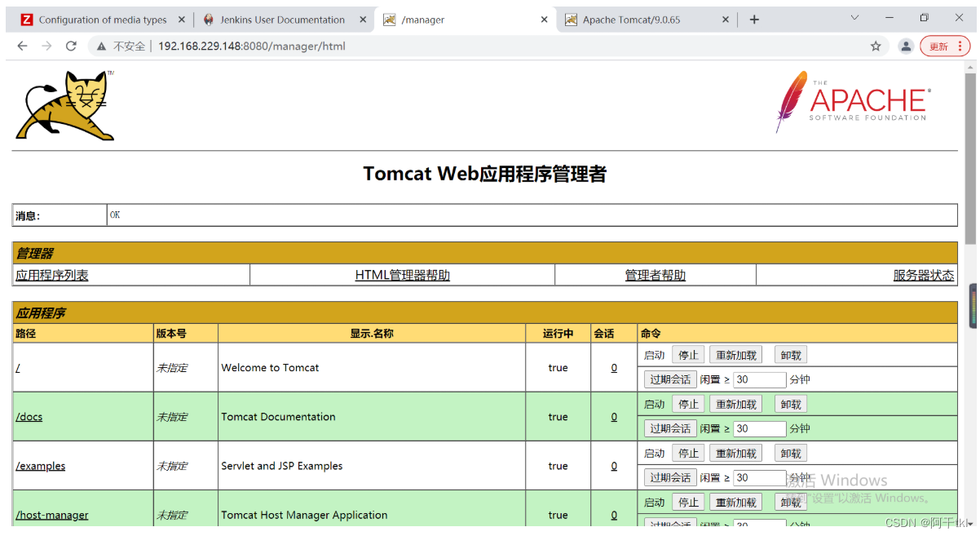Stop the /docs application
Screen dimensions: 980x536
[x=688, y=403]
